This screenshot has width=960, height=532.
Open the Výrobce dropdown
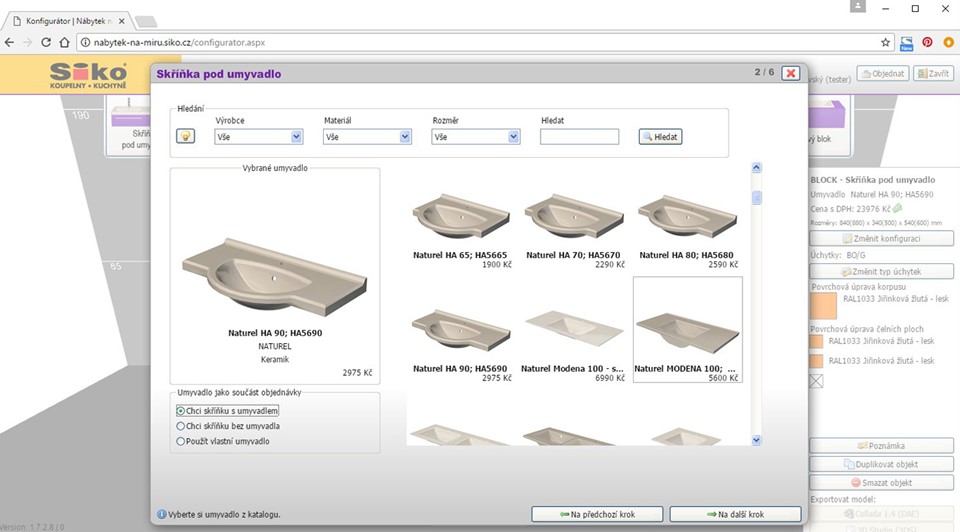(258, 137)
